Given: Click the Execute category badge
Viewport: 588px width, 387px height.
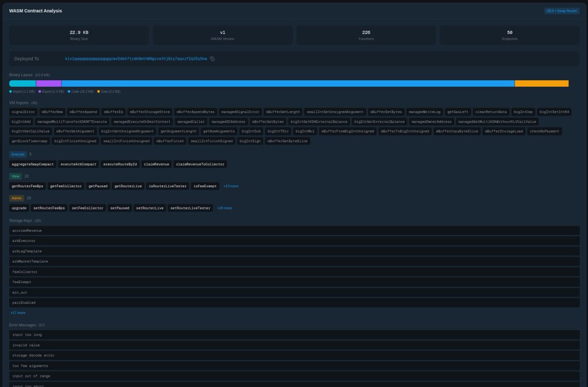Looking at the screenshot, I should (x=18, y=154).
